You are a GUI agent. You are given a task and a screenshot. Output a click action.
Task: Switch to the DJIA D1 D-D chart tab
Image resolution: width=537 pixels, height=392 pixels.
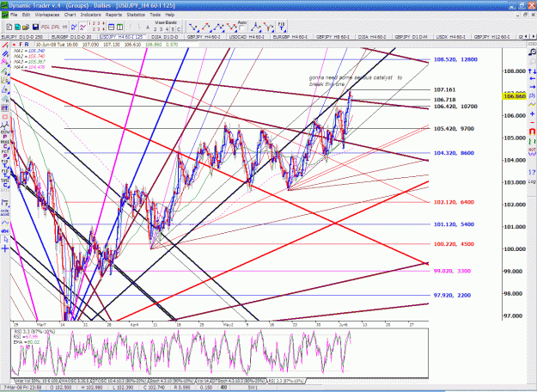point(165,37)
